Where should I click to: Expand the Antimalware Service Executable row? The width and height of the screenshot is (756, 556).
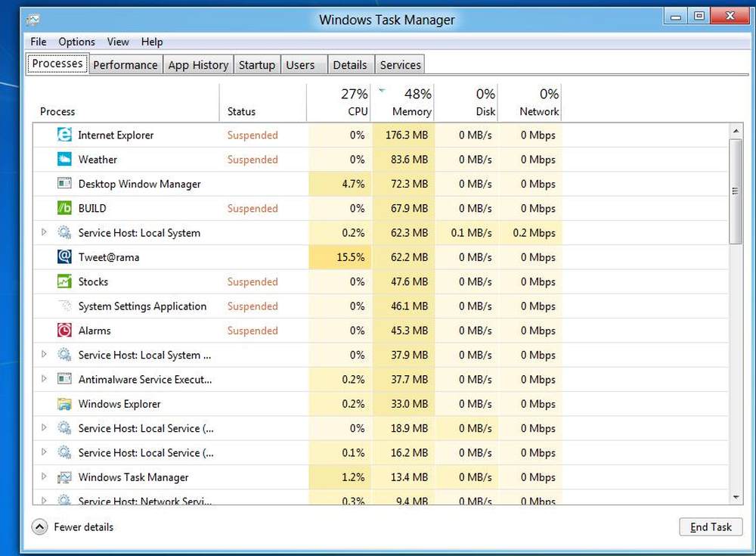point(44,379)
